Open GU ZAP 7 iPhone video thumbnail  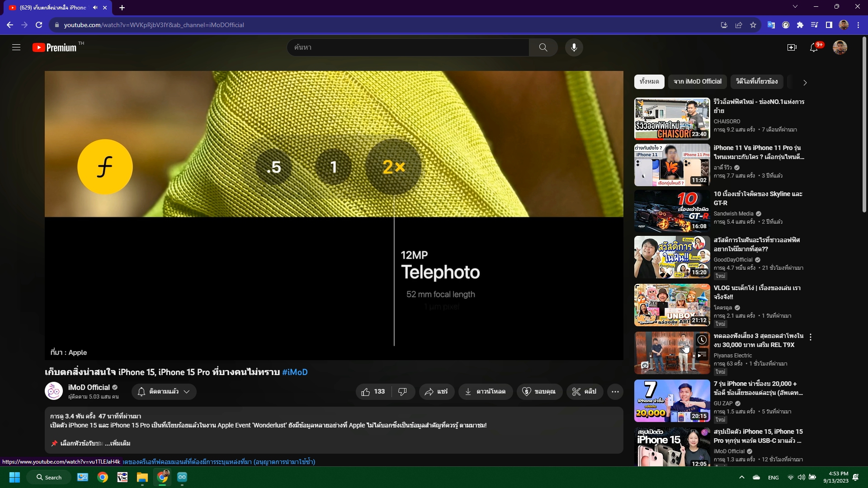pyautogui.click(x=672, y=401)
